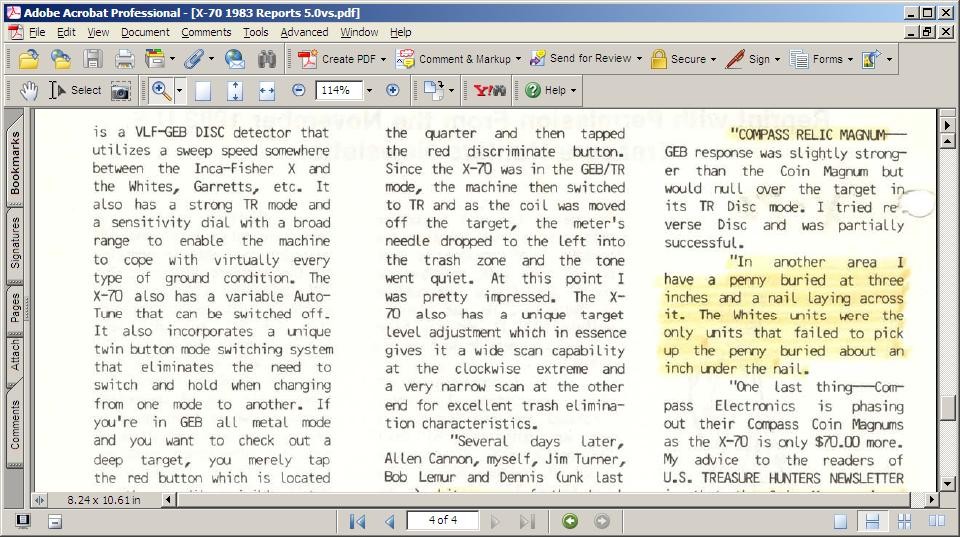Open the Edit menu
Viewport: 960px width, 537px height.
click(66, 32)
